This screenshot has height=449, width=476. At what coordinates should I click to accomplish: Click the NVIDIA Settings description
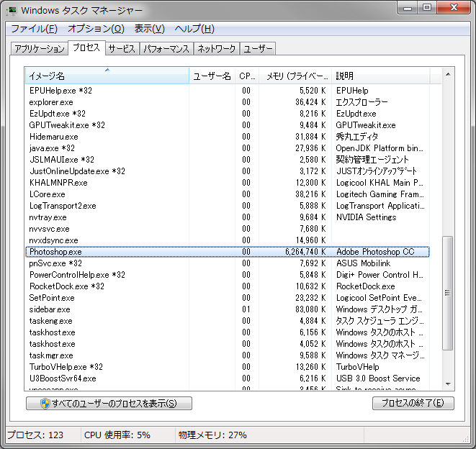coord(366,217)
